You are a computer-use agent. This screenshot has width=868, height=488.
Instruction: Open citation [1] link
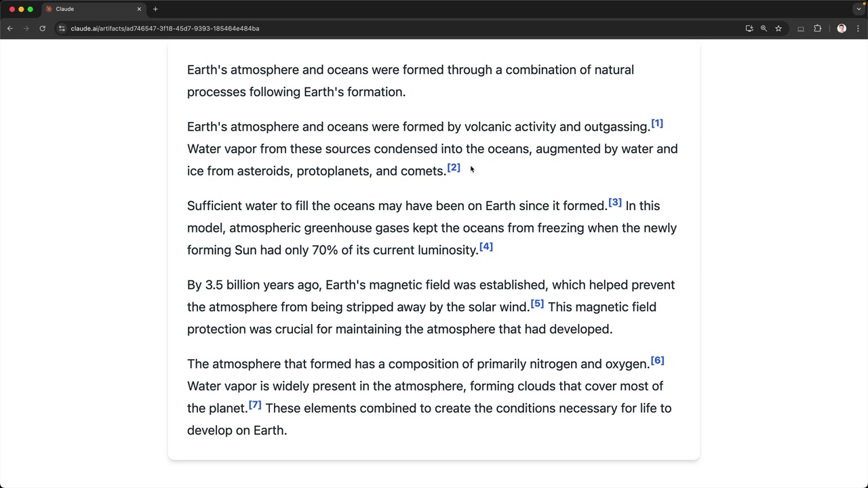click(657, 124)
